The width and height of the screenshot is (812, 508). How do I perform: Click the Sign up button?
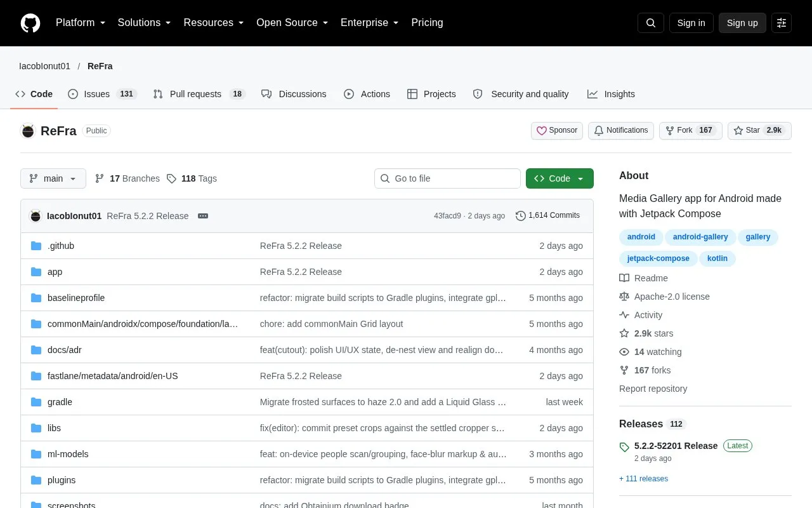(742, 23)
